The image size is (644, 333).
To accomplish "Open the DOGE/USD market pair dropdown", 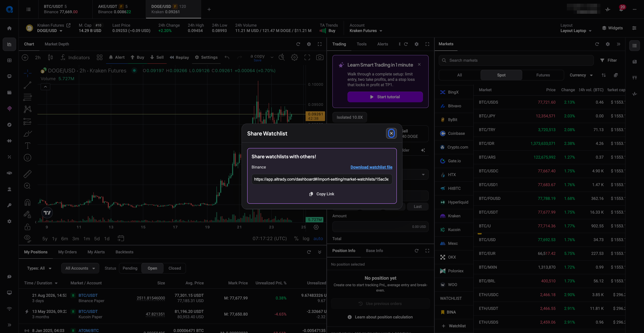I will click(50, 31).
